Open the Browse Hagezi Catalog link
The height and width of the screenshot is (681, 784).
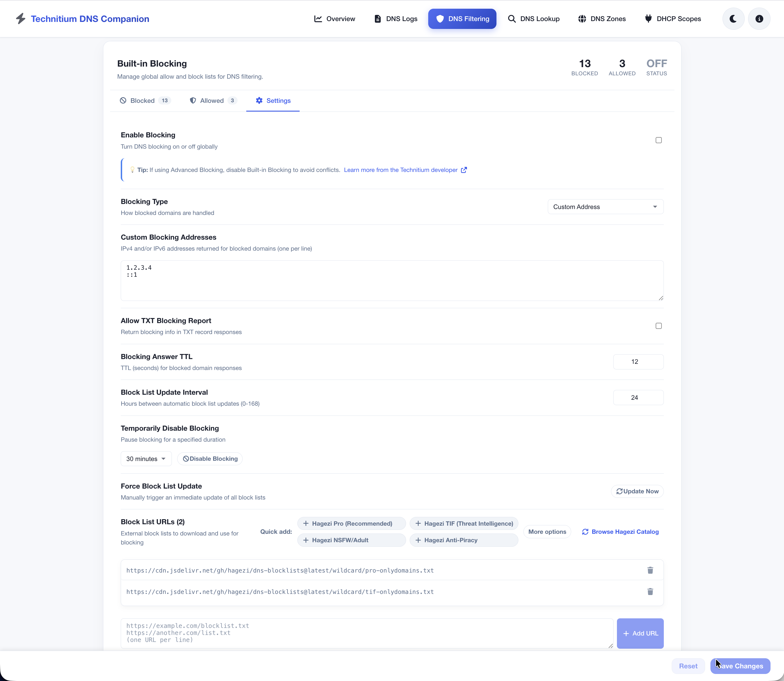[625, 531]
